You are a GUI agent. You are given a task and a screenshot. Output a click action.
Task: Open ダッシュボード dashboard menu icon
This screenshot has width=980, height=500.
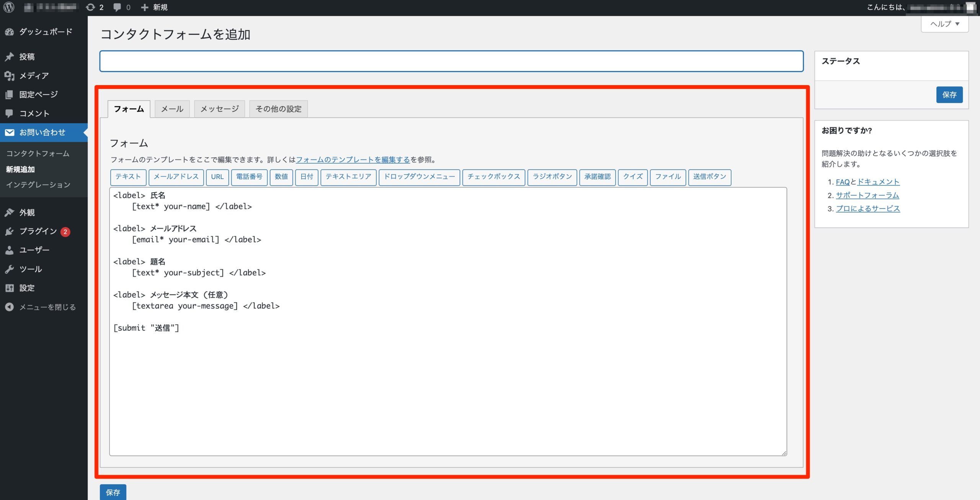tap(10, 32)
